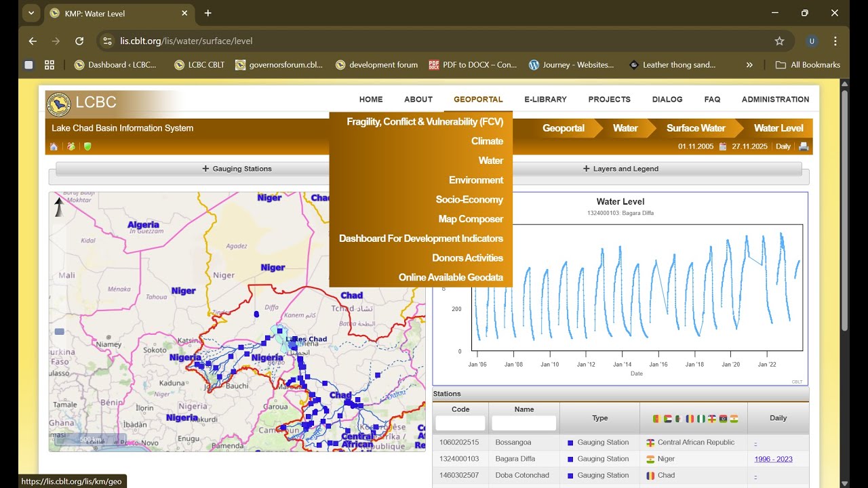Click Water Level breadcrumb
868x488 pixels.
778,128
